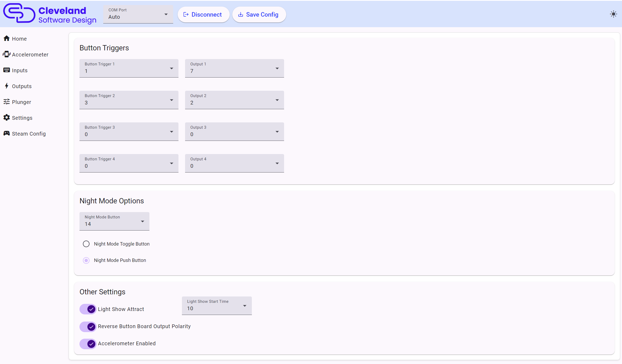Toggle the Accelerometer Enabled switch
The image size is (622, 364).
(88, 344)
